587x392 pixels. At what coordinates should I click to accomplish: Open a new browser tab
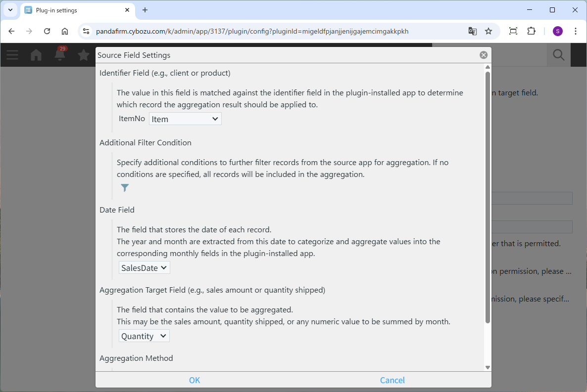click(x=145, y=10)
